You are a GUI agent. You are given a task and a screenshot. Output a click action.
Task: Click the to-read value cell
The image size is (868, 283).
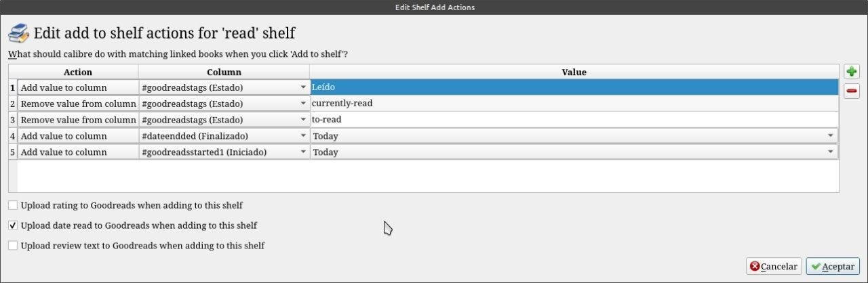click(x=574, y=120)
